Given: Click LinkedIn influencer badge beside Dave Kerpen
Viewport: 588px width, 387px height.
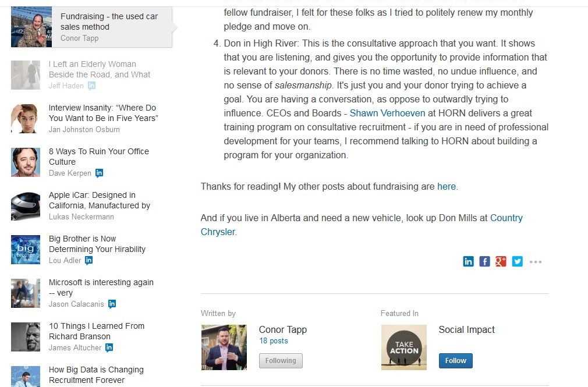Looking at the screenshot, I should point(100,173).
